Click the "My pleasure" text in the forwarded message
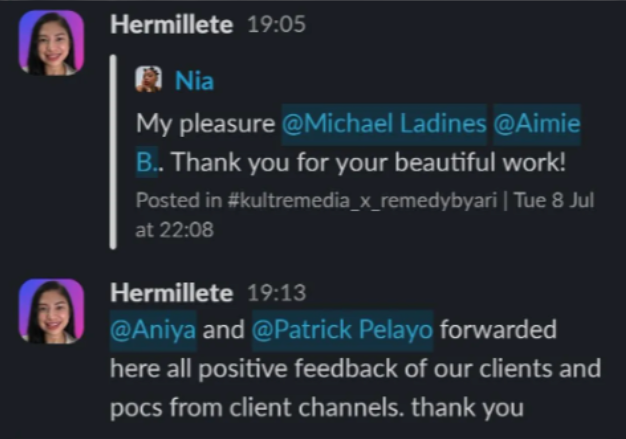 click(x=205, y=124)
